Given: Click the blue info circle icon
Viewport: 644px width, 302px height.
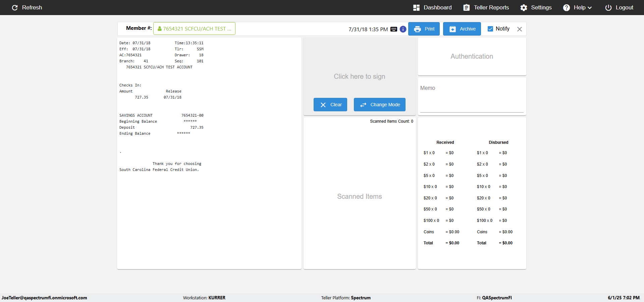Looking at the screenshot, I should pos(403,29).
